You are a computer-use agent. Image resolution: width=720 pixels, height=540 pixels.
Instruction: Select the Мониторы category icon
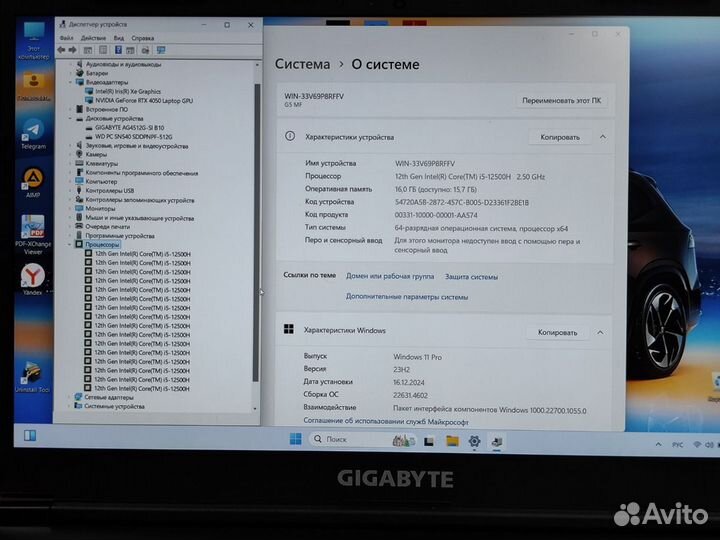coord(79,208)
